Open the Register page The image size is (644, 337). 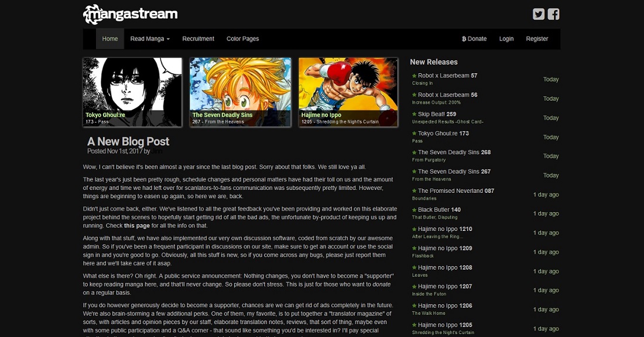[537, 39]
